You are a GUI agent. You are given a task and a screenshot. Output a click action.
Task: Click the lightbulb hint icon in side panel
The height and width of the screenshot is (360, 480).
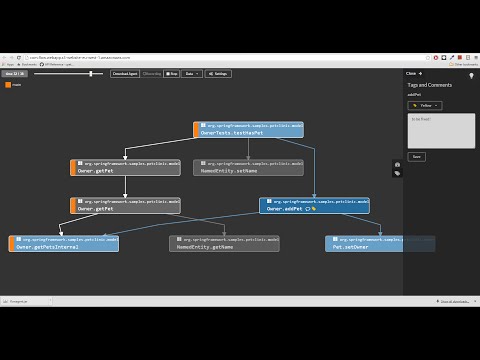point(471,76)
